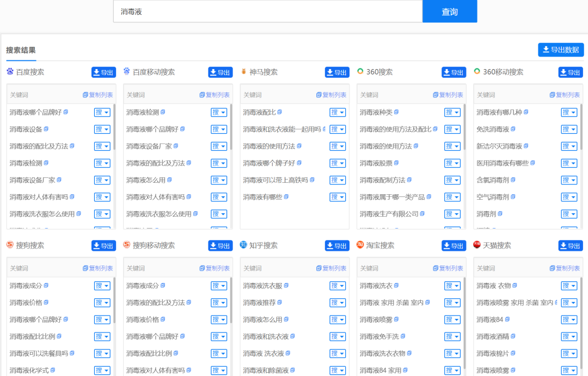The image size is (588, 376).
Task: Copy keyword 消毒液推荐 in Zhihu list
Action: [279, 303]
